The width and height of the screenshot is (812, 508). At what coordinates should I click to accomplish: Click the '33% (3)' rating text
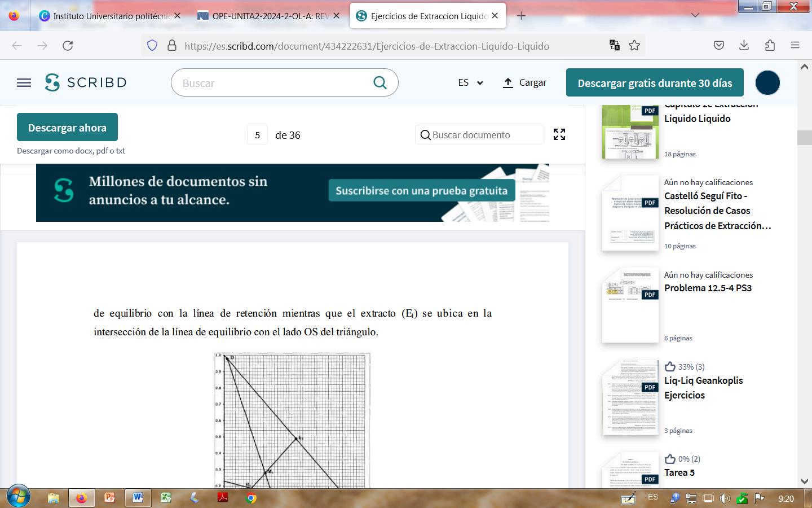coord(691,367)
